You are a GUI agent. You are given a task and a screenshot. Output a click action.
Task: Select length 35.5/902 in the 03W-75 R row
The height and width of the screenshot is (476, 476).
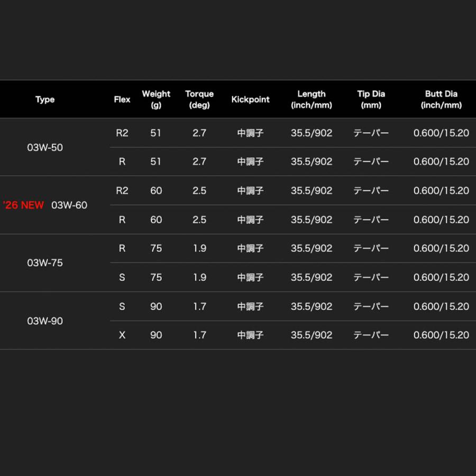coord(312,249)
